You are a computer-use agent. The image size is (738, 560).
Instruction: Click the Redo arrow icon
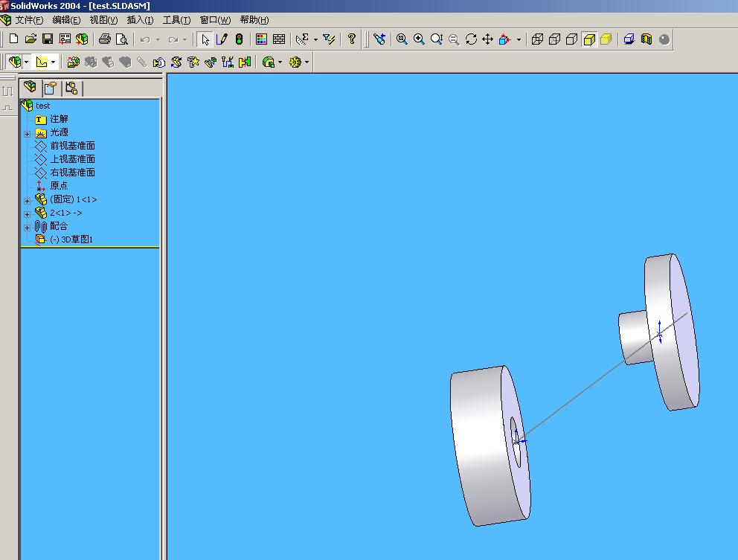point(173,39)
